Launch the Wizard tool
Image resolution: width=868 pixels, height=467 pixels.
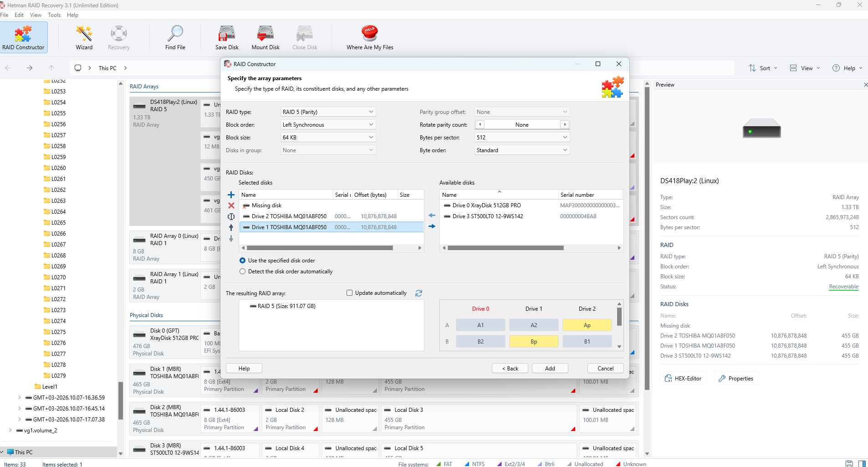tap(84, 37)
